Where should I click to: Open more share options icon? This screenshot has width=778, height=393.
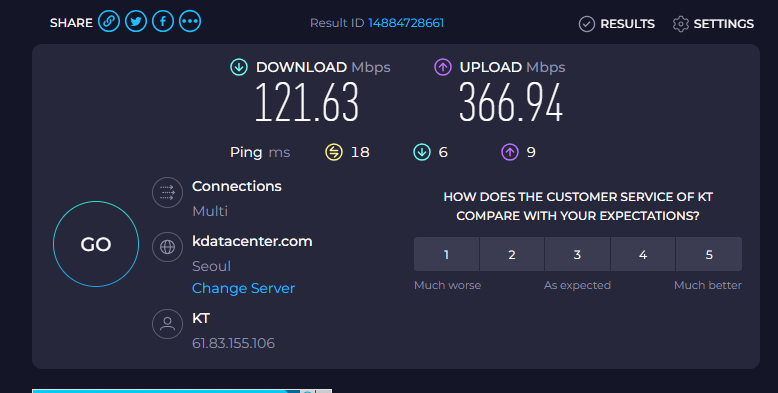tap(190, 21)
